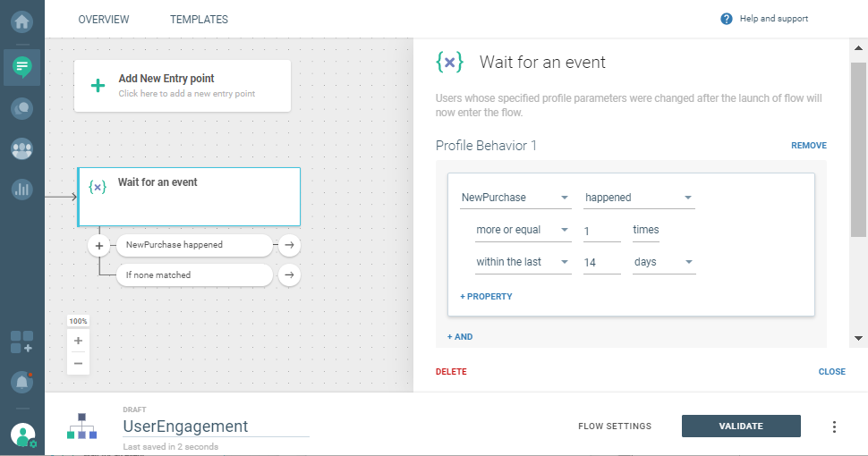
Task: Click the user profile avatar icon
Action: click(22, 435)
